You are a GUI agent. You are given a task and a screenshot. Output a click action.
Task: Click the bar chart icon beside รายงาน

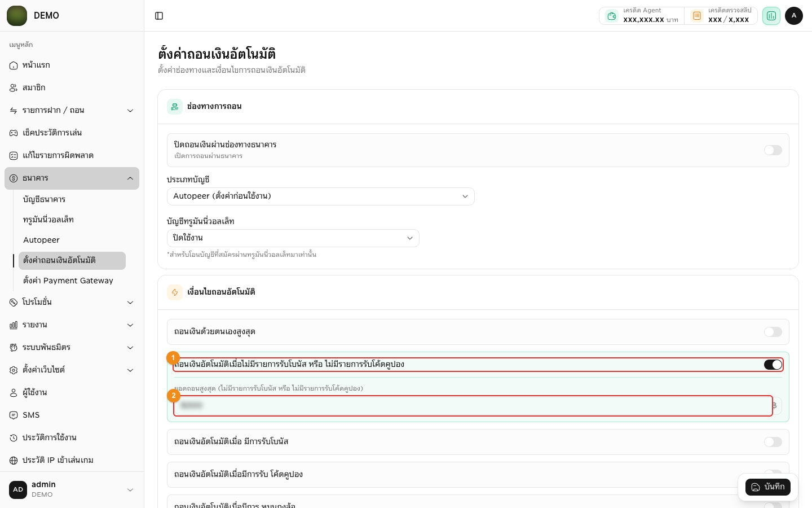(x=14, y=325)
